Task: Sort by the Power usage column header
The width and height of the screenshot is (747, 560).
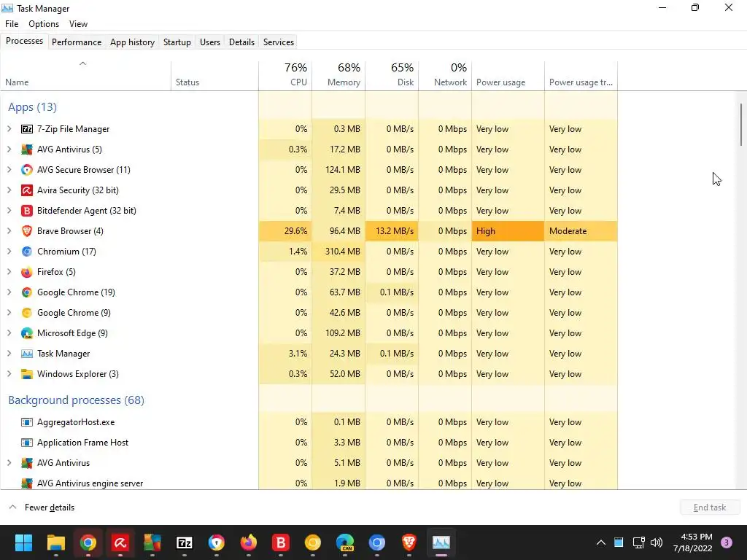Action: coord(508,75)
